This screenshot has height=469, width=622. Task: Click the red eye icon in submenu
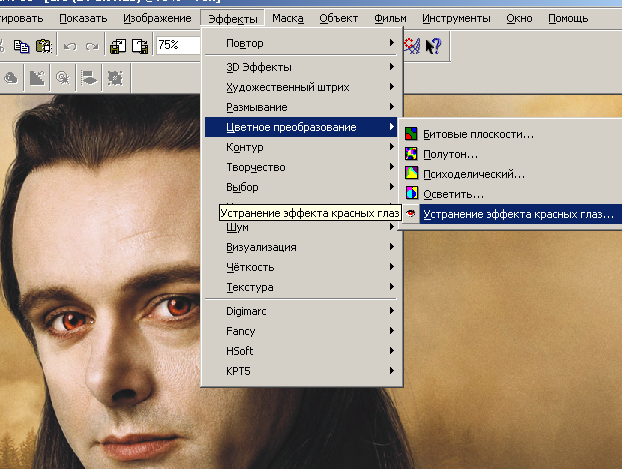pyautogui.click(x=411, y=214)
